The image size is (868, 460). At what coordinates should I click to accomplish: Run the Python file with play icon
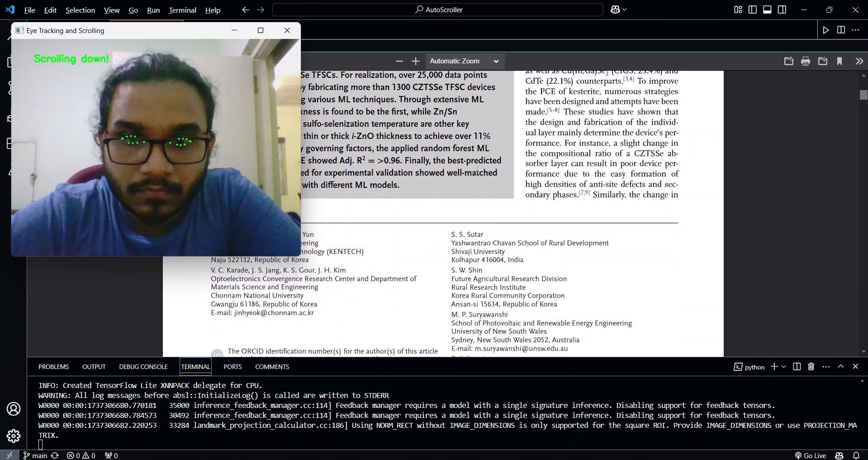[826, 30]
